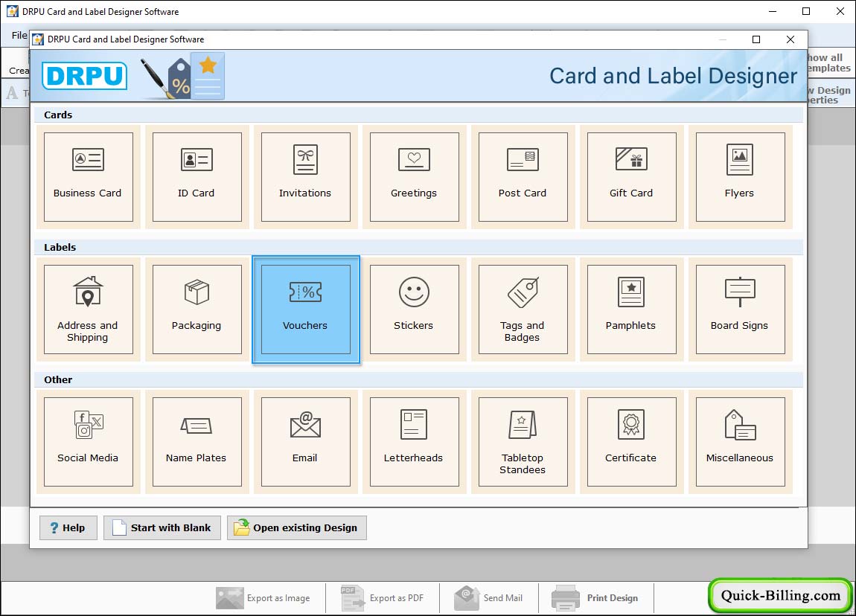This screenshot has height=616, width=856.
Task: Click Send Mail in main window
Action: tap(488, 598)
